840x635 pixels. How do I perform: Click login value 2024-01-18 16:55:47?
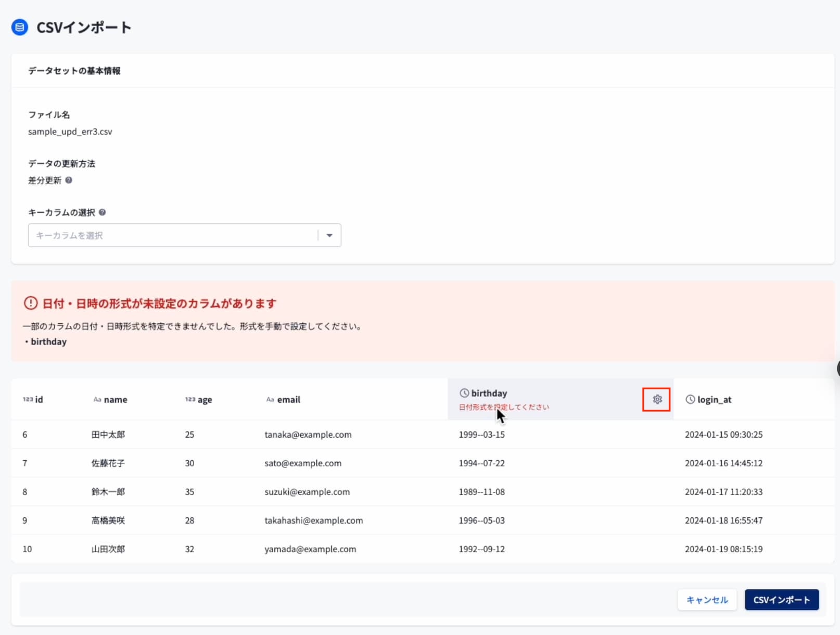pos(723,520)
